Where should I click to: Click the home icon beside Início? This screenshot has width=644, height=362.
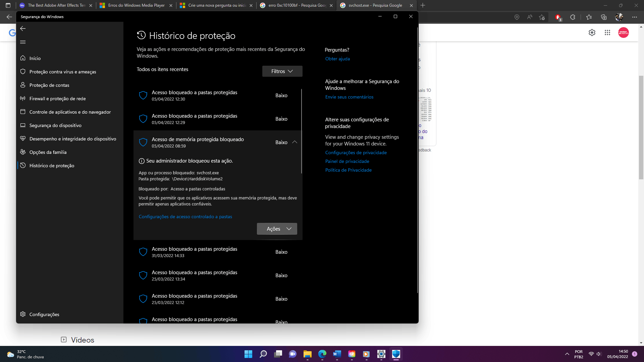pyautogui.click(x=23, y=58)
